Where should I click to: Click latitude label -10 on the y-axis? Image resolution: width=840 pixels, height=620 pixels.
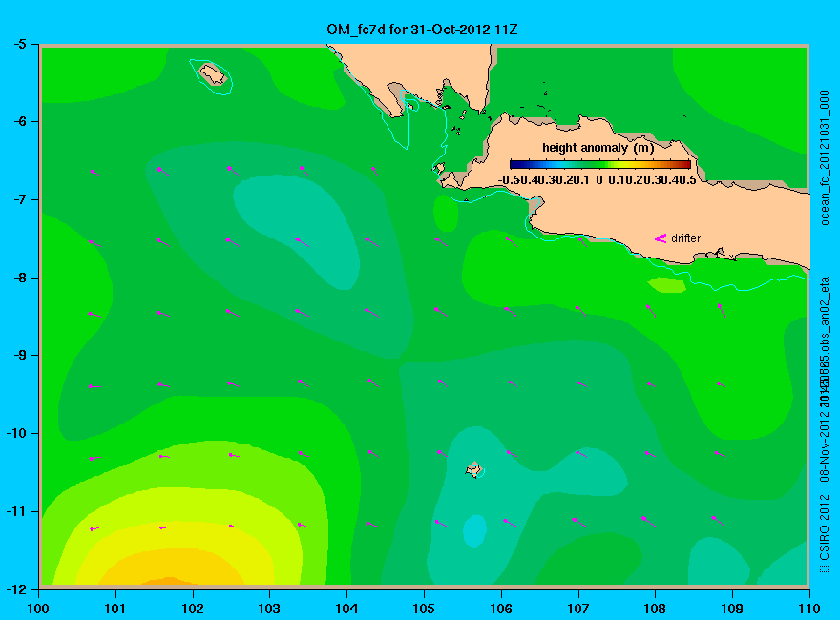16,433
